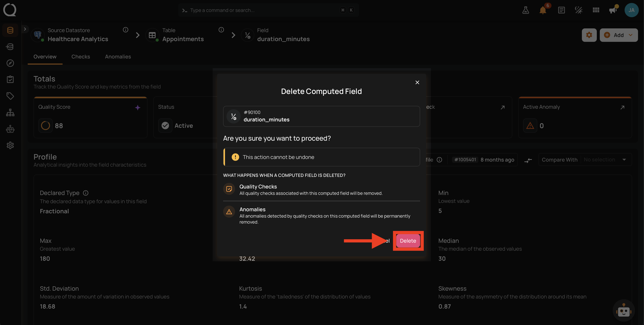Click breadcrumb chevron after Healthcare Analytics
The height and width of the screenshot is (325, 644).
137,35
